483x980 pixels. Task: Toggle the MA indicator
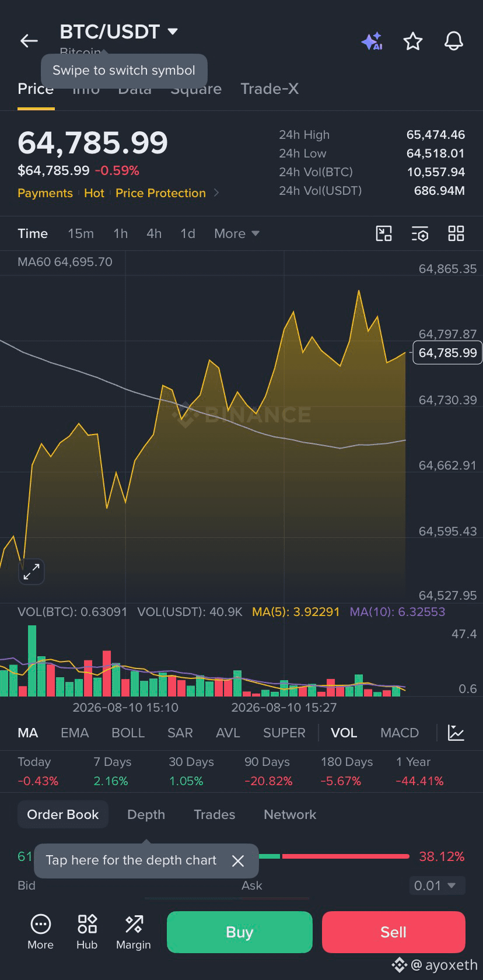pyautogui.click(x=28, y=733)
